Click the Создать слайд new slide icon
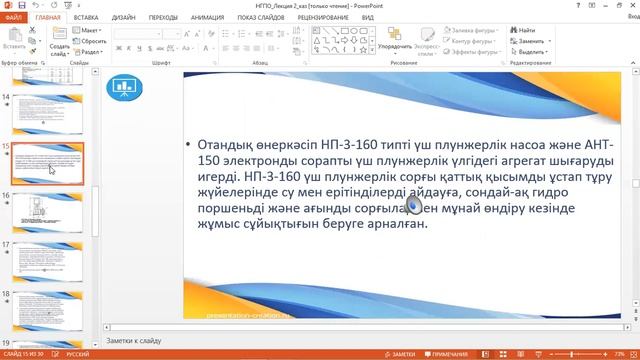The image size is (640, 360). pos(60,34)
